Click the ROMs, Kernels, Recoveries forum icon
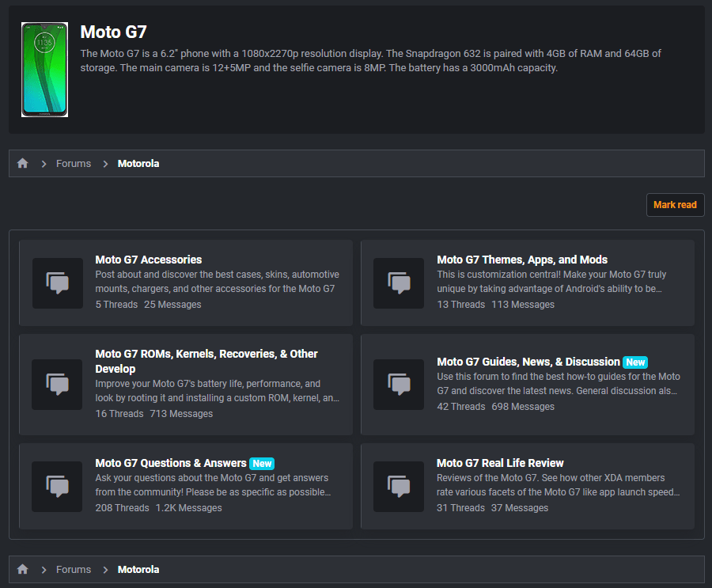Image resolution: width=712 pixels, height=588 pixels. click(x=57, y=385)
